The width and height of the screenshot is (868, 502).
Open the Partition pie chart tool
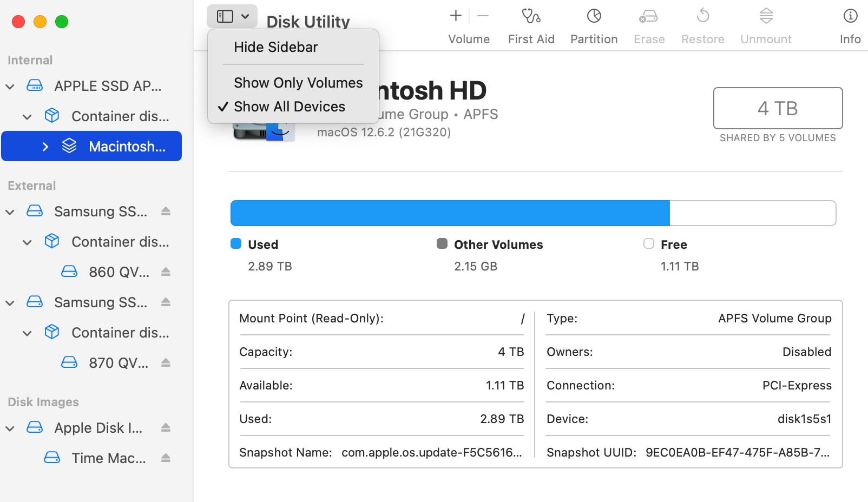tap(594, 16)
